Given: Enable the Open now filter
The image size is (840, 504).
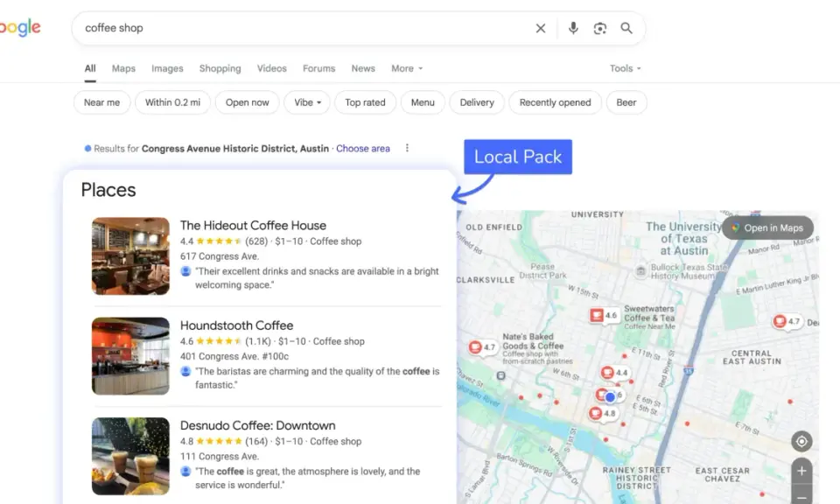Looking at the screenshot, I should tap(247, 102).
